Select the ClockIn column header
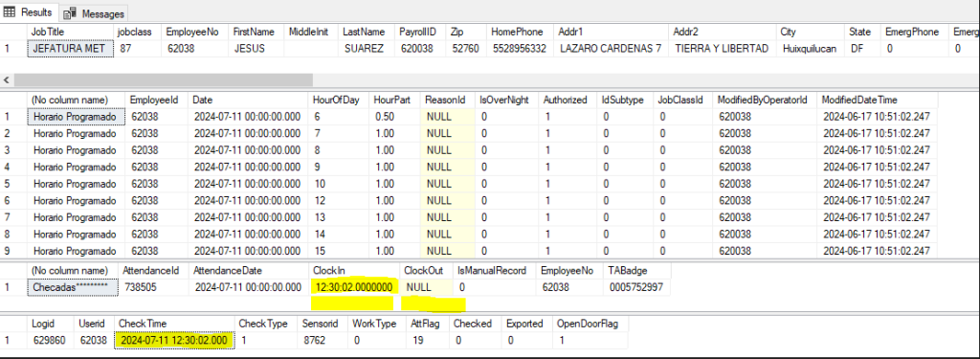Viewport: 980px width, 359px height. tap(355, 271)
